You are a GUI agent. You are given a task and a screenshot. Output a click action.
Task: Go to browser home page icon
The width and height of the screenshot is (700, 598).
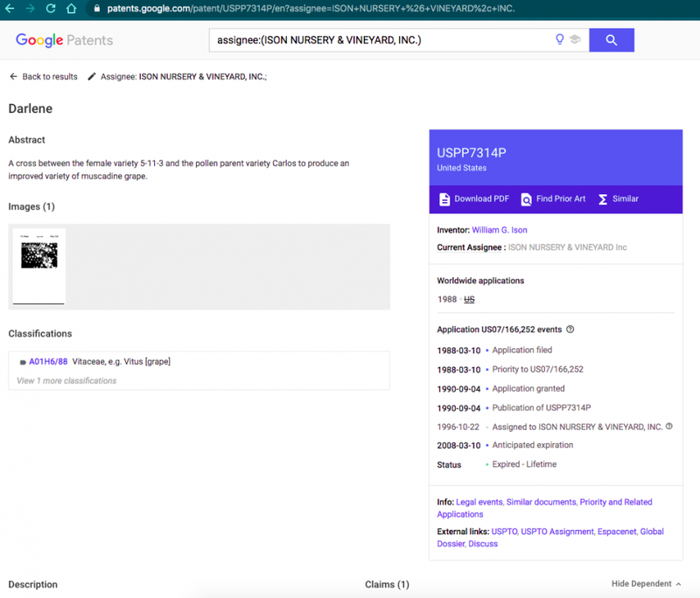pyautogui.click(x=71, y=9)
